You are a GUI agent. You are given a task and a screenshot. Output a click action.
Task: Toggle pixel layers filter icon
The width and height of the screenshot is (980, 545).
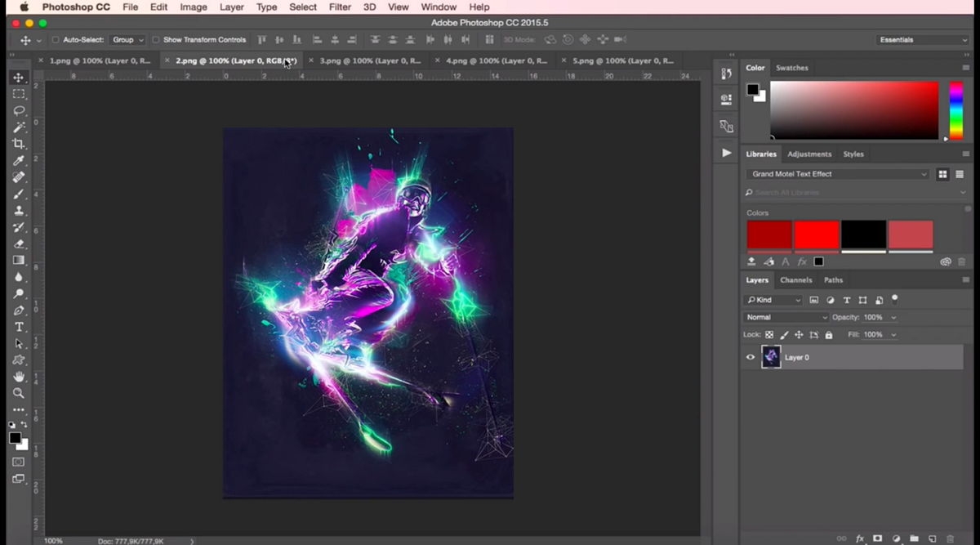pos(814,300)
